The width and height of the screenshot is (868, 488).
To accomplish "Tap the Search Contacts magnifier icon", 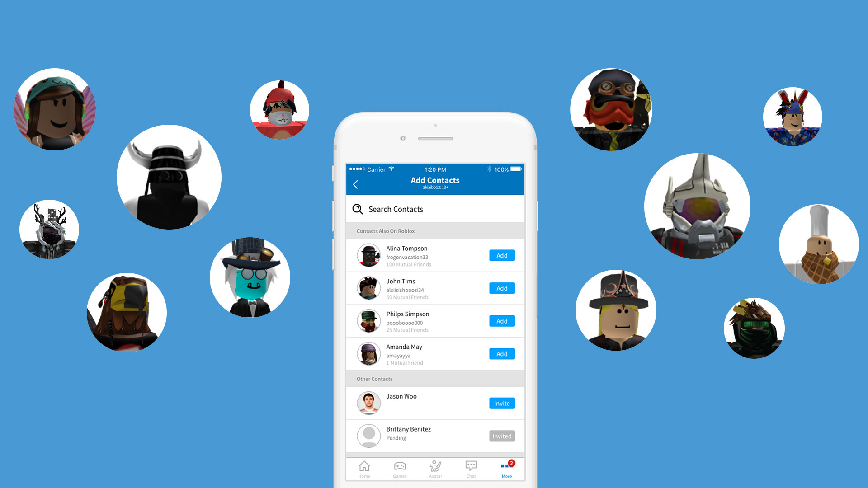I will [359, 209].
